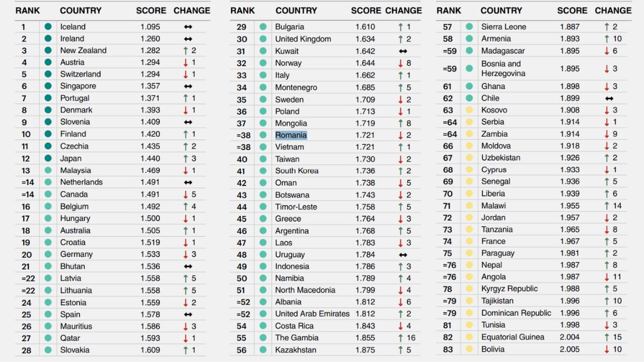The width and height of the screenshot is (644, 362).
Task: Click the green up arrow in The Gambia row
Action: [x=400, y=338]
